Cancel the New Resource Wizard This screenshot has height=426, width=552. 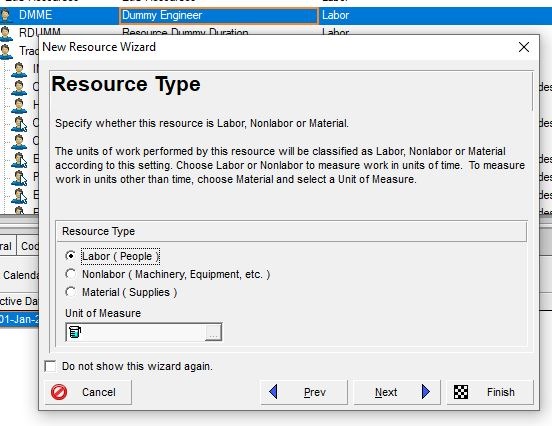[88, 392]
